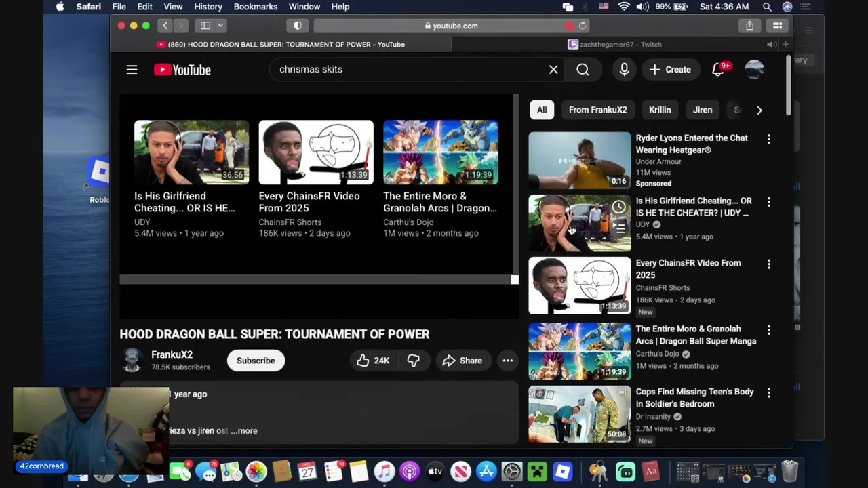868x488 pixels.
Task: Open Spotlight search in menu bar
Action: (767, 7)
